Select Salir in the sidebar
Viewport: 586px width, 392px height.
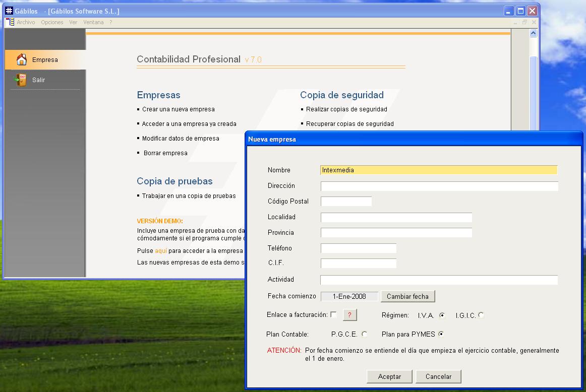45,80
